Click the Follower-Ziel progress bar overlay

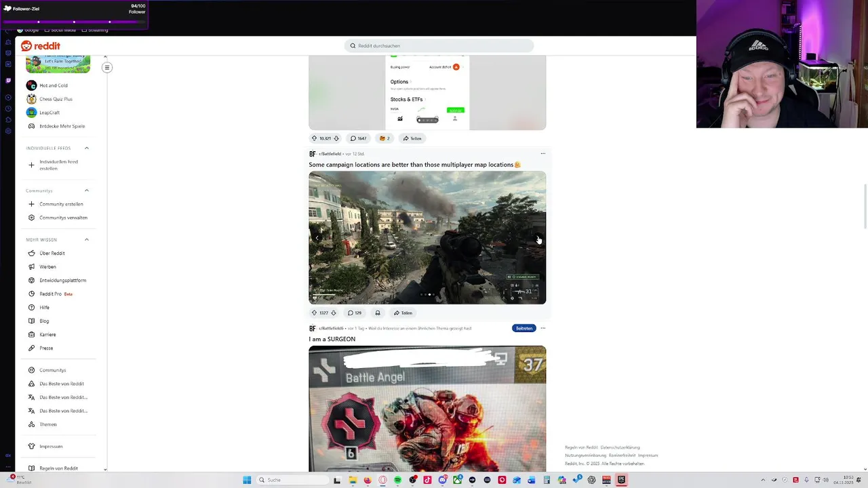click(74, 22)
